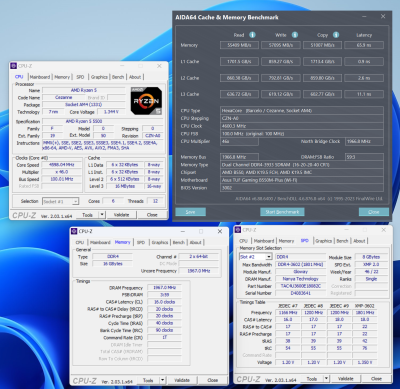Start the AIDA64 benchmark

pyautogui.click(x=282, y=212)
